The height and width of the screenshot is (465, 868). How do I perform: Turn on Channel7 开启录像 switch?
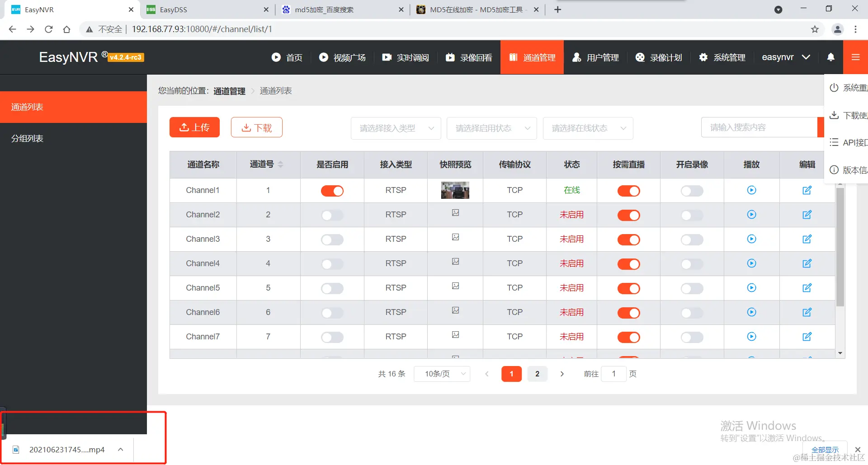click(x=692, y=337)
